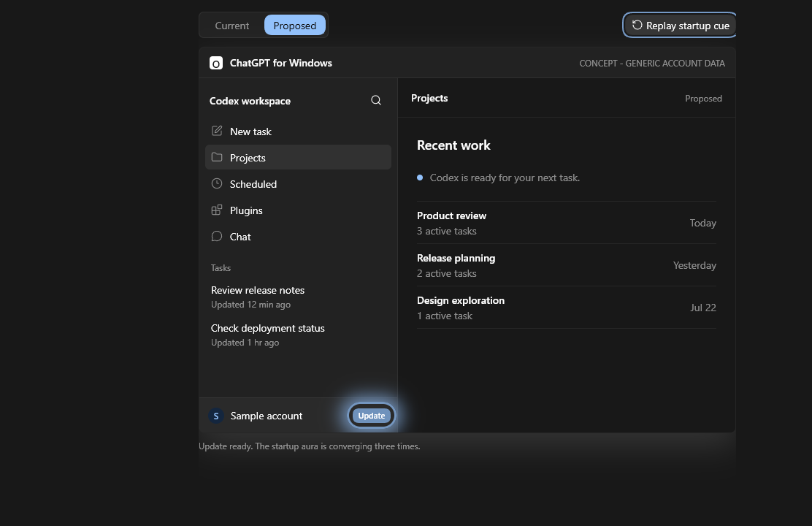
Task: Click the S avatar of Sample account
Action: [216, 416]
